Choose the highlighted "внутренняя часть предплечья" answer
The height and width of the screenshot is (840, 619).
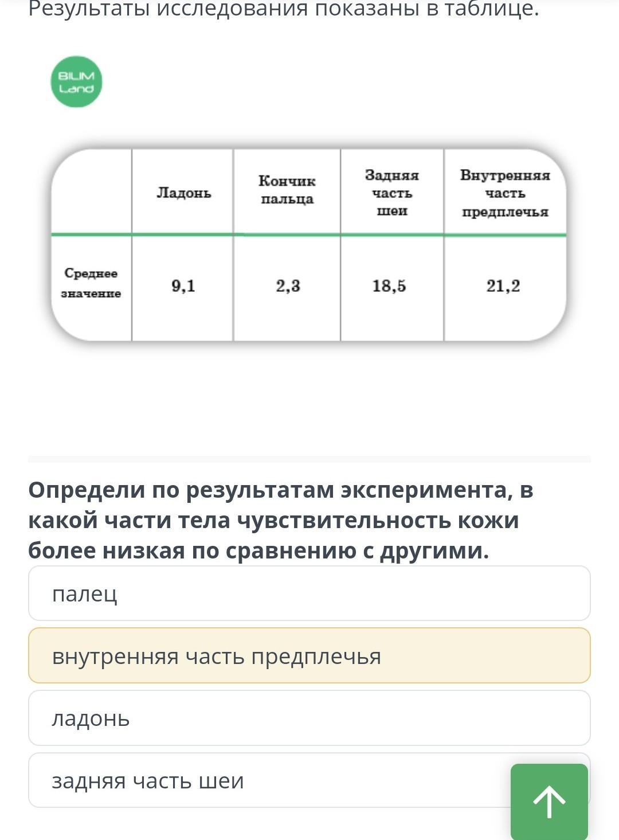[309, 655]
